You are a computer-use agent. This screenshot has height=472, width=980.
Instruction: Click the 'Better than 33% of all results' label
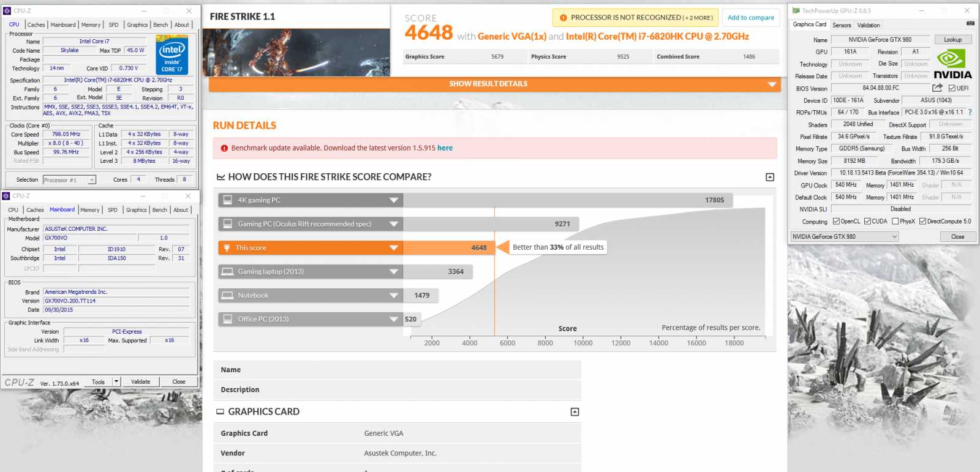click(x=558, y=247)
